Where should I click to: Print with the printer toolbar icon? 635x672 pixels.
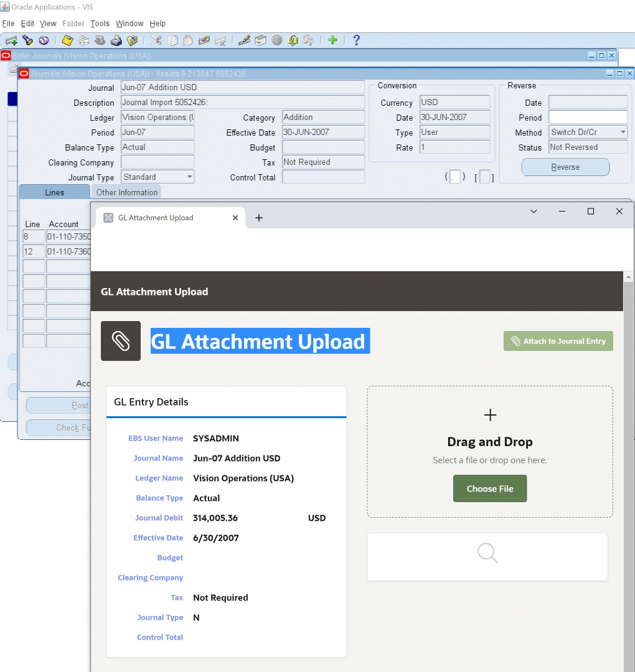coord(116,40)
